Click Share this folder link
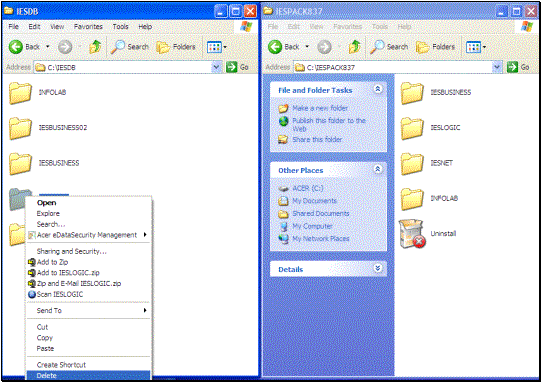This screenshot has width=541, height=382. 317,139
